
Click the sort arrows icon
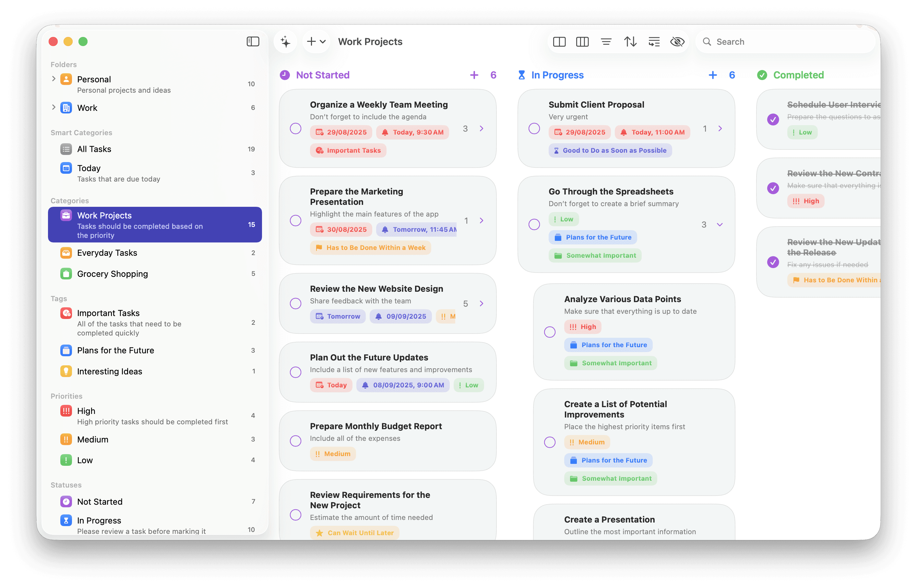click(630, 41)
